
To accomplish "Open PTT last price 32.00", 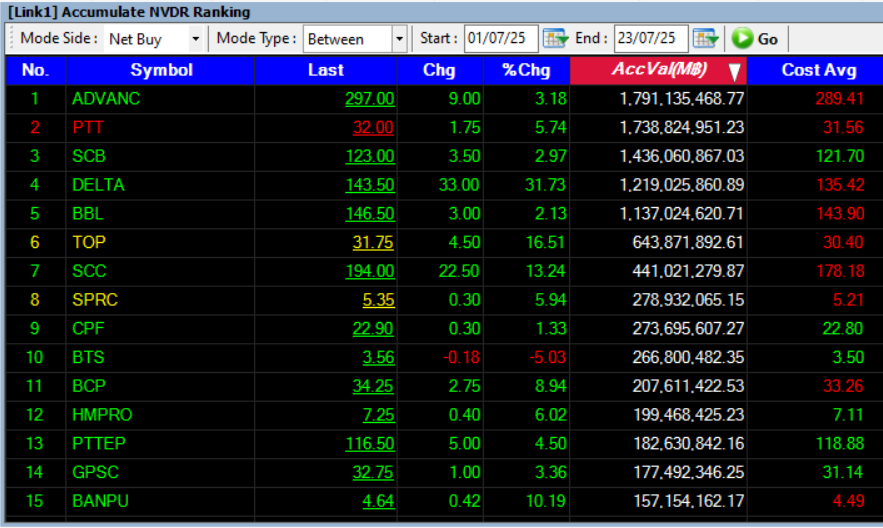I will click(x=373, y=127).
